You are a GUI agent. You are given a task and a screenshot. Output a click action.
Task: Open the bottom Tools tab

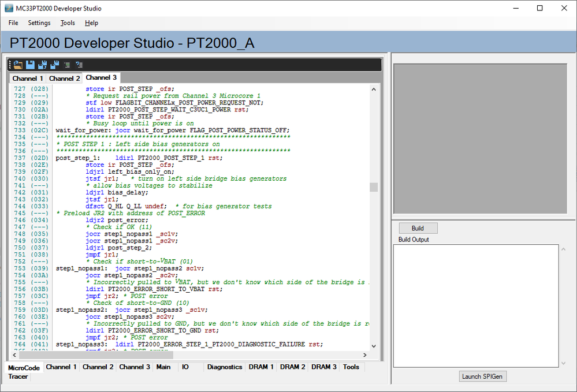(x=351, y=367)
